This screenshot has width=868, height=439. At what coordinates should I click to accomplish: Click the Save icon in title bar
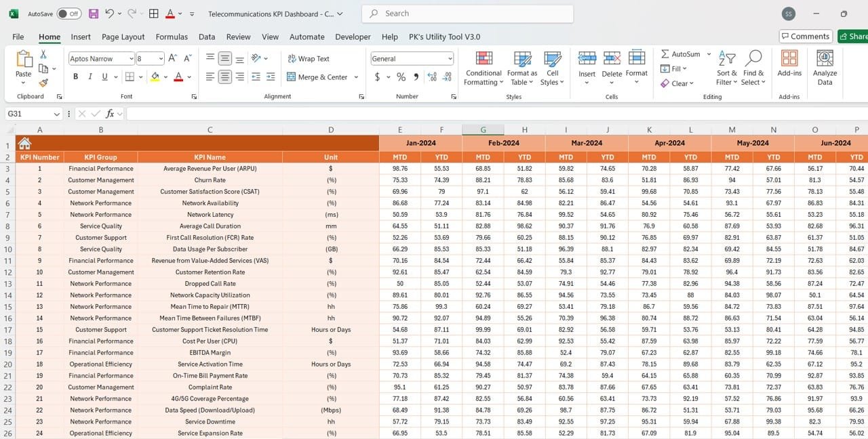point(94,14)
